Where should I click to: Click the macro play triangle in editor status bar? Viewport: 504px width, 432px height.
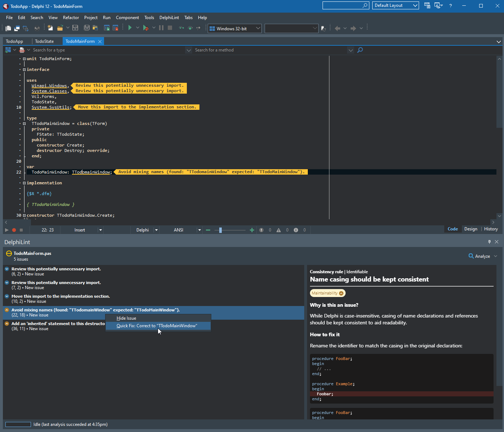coord(7,230)
